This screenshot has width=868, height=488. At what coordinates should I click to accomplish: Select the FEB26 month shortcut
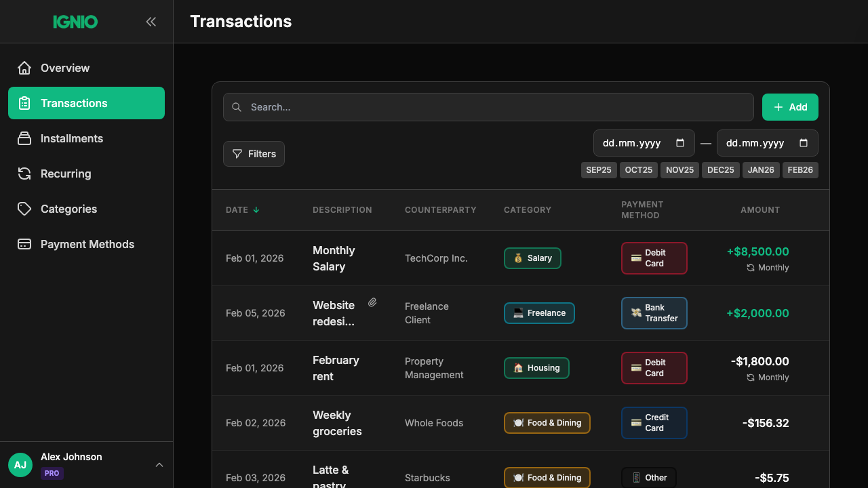pos(800,170)
